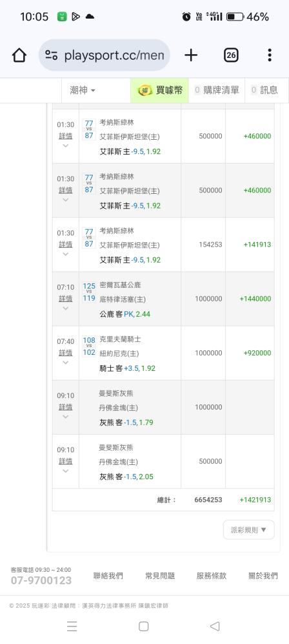The height and width of the screenshot is (644, 289).
Task: Tap the playsport.cc address bar
Action: 104,55
